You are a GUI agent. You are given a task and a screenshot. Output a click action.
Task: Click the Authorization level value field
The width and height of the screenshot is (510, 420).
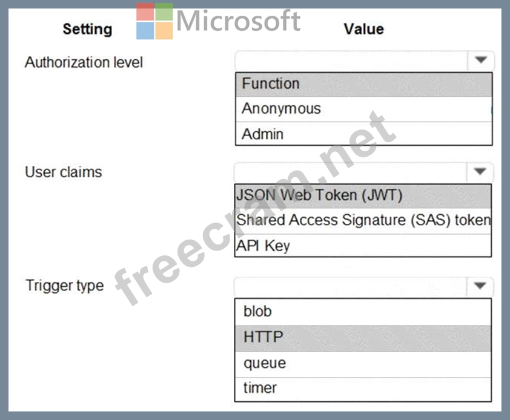(351, 61)
